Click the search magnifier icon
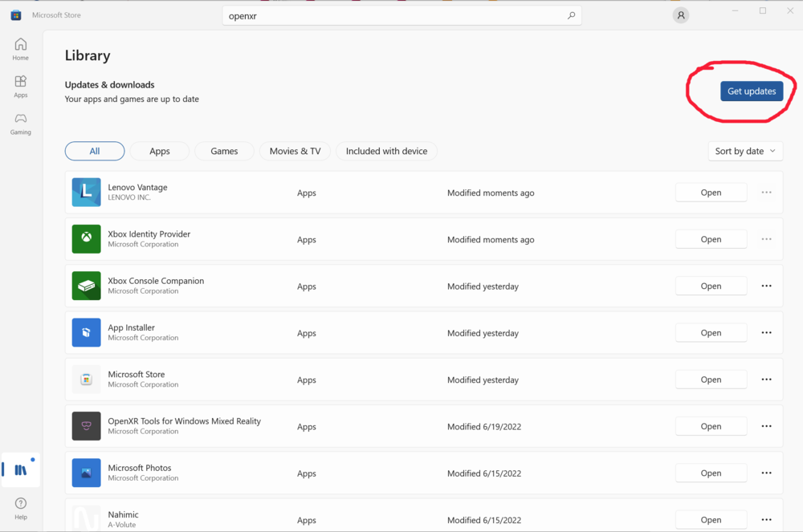Image resolution: width=803 pixels, height=532 pixels. [571, 15]
